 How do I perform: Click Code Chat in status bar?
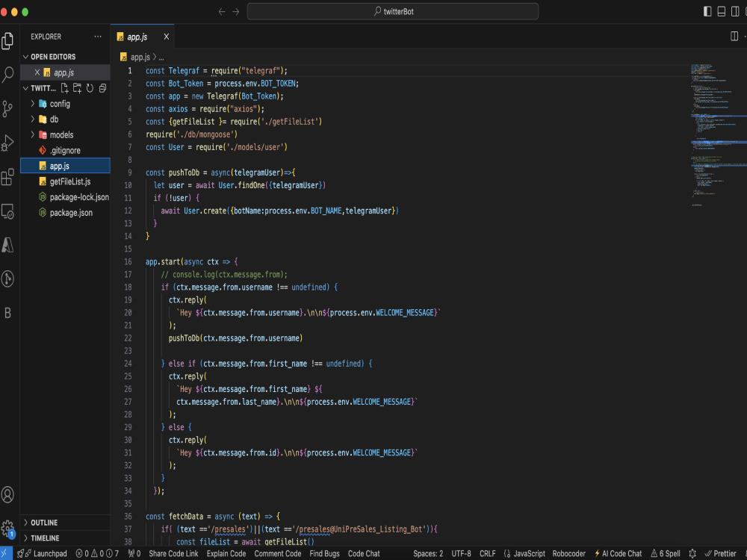tap(364, 553)
